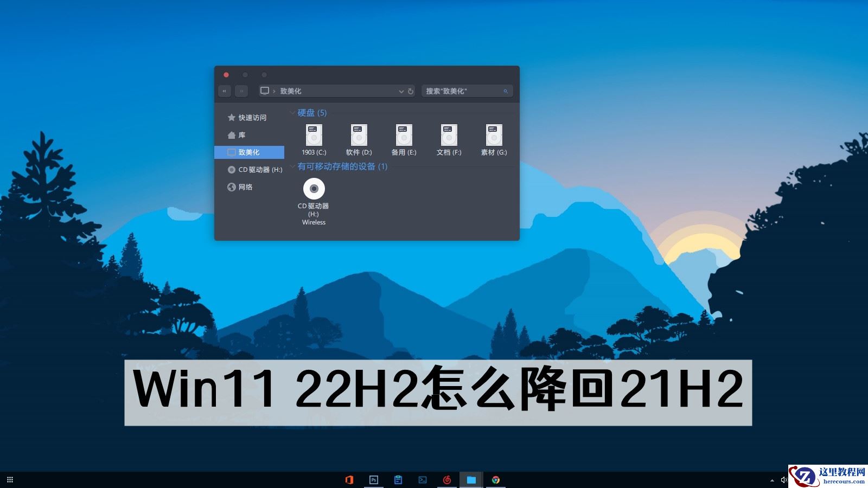Collapse the 硬盘 (5) section

292,113
